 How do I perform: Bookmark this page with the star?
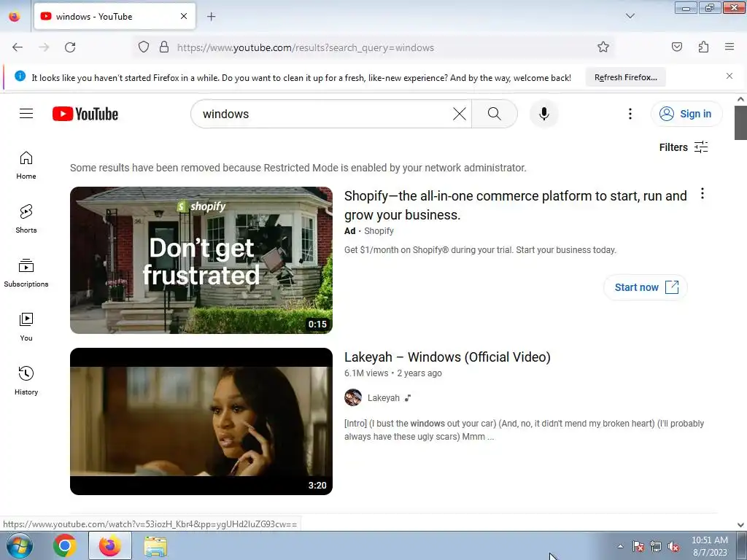tap(603, 47)
